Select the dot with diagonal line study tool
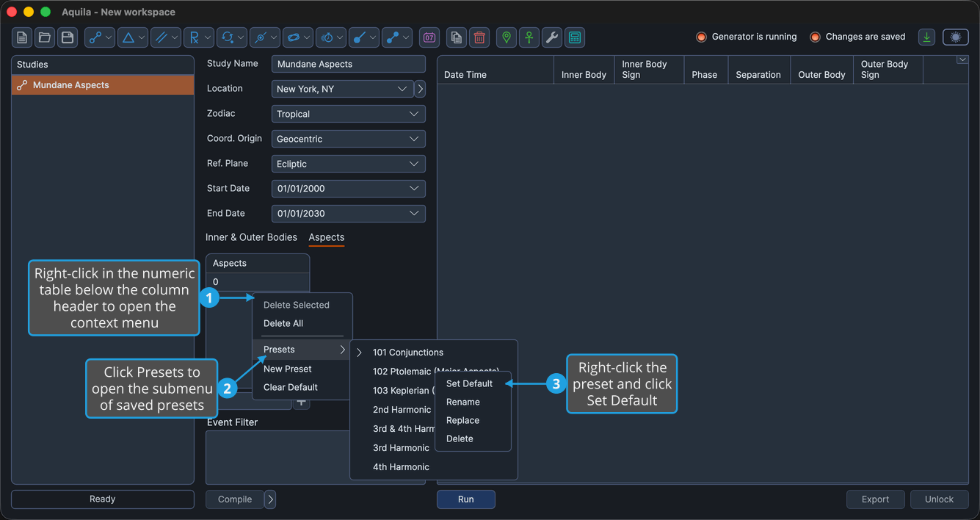The image size is (980, 520). coord(360,37)
